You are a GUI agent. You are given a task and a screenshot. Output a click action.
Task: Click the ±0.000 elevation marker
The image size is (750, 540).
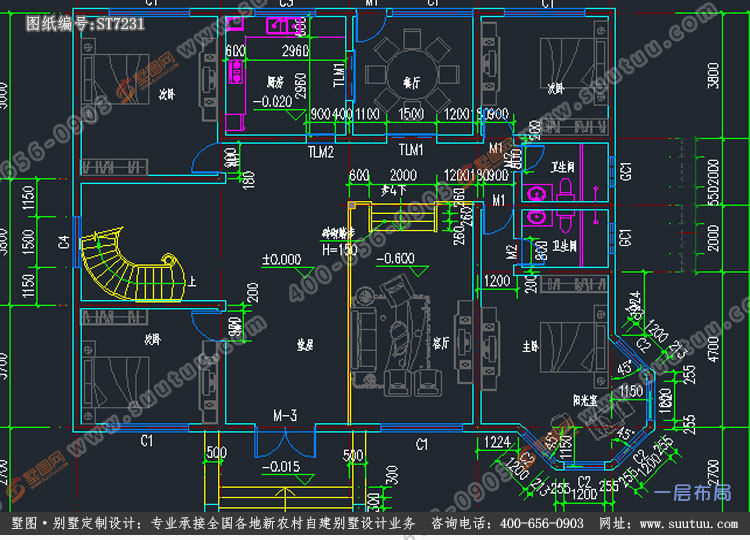[x=282, y=260]
